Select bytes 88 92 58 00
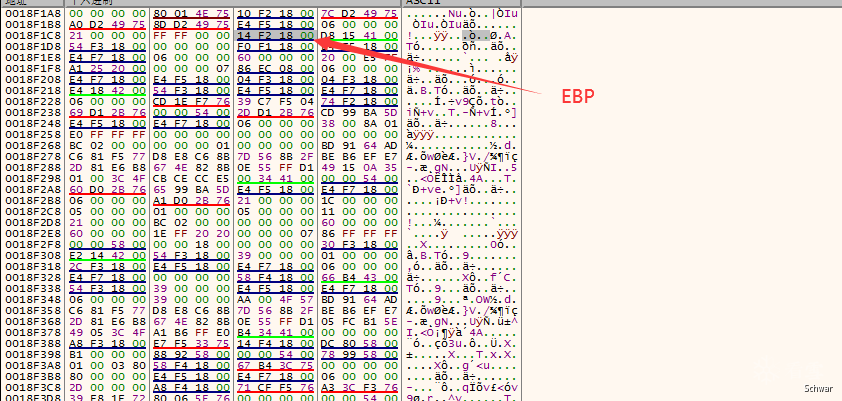This screenshot has height=401, width=842. [x=191, y=355]
